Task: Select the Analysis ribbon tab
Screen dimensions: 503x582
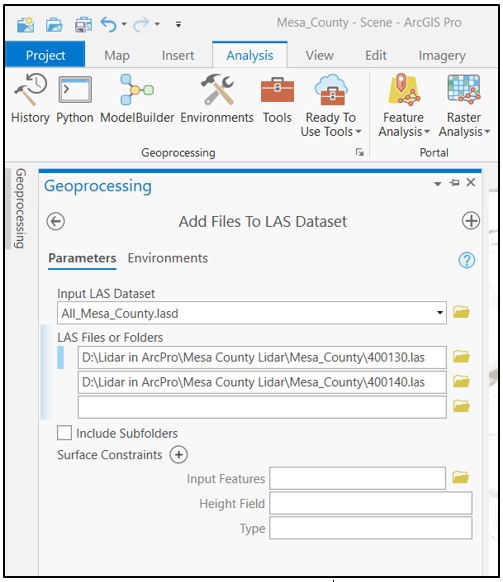Action: click(250, 55)
